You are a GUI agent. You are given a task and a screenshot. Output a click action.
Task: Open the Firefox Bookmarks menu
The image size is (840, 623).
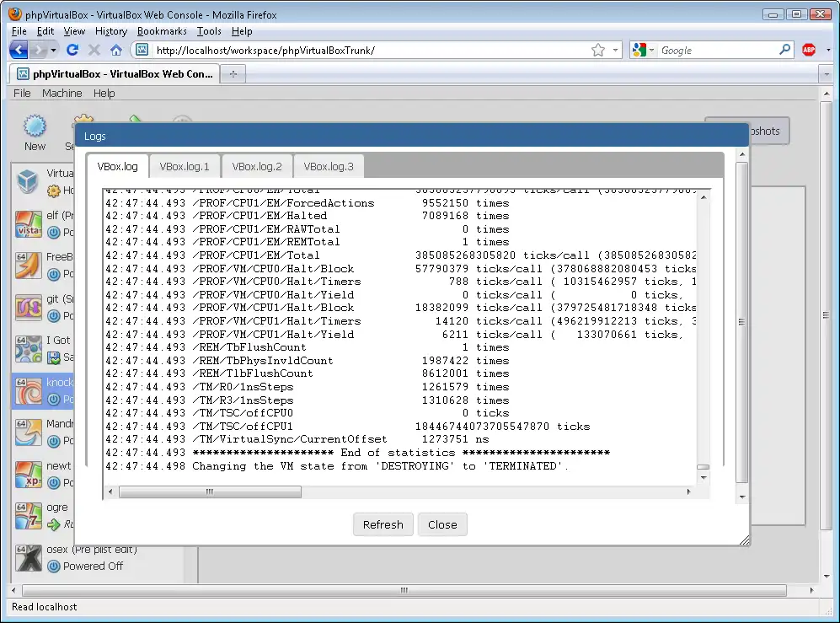coord(162,31)
